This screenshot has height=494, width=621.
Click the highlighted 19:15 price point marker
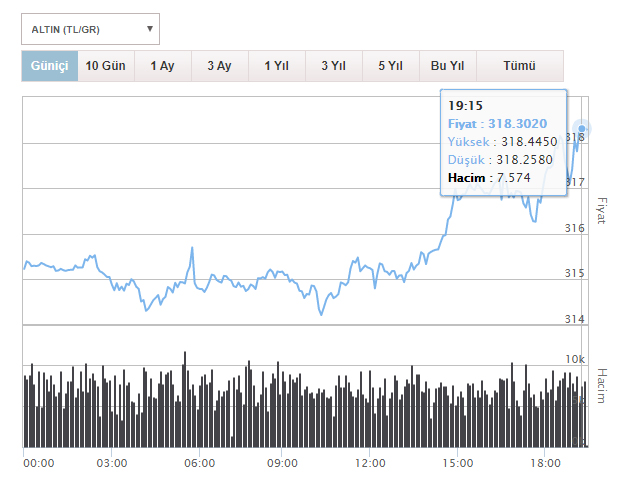581,129
